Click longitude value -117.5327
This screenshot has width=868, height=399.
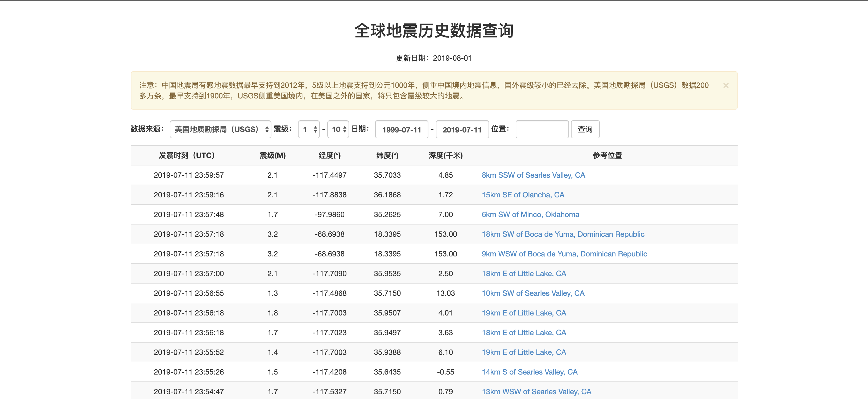point(329,392)
